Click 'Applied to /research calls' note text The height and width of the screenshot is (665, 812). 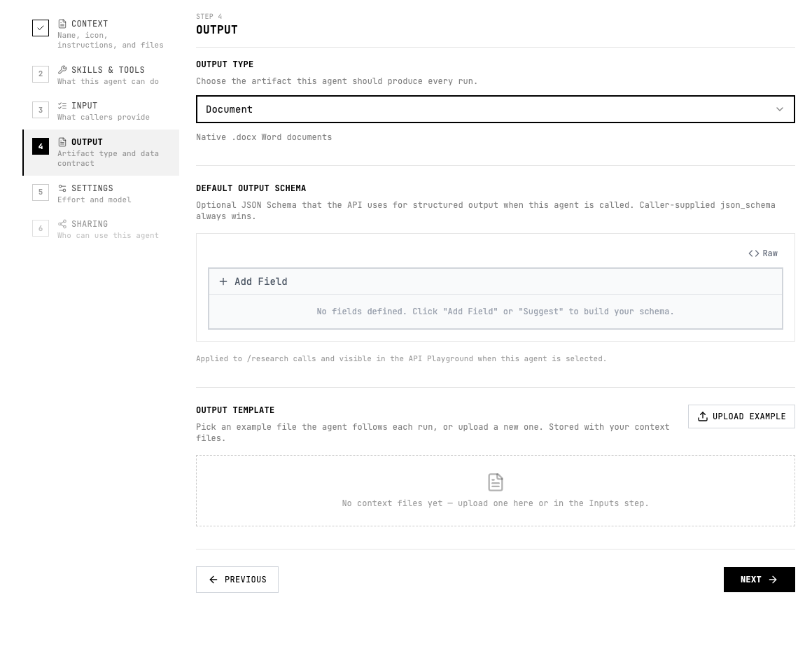401,358
